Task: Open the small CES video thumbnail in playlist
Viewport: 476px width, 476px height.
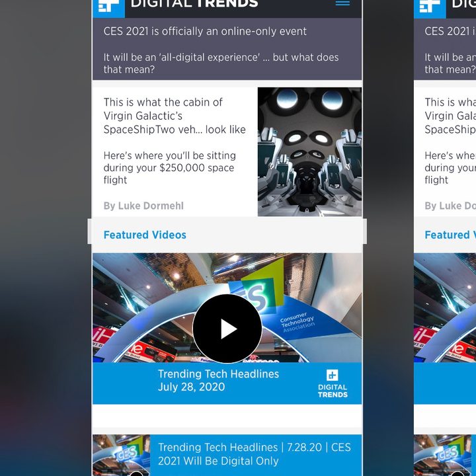Action: [122, 455]
